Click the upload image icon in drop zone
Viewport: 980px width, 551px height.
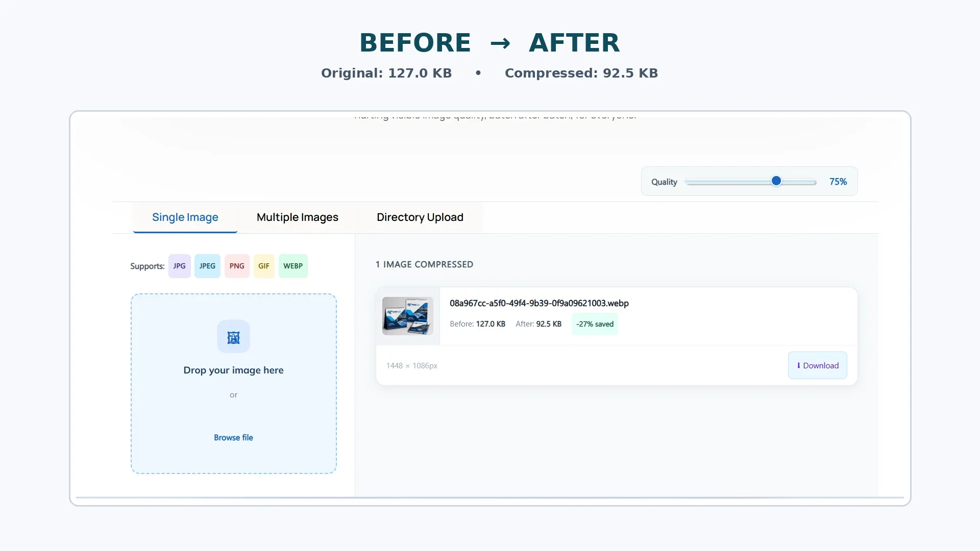click(x=233, y=337)
